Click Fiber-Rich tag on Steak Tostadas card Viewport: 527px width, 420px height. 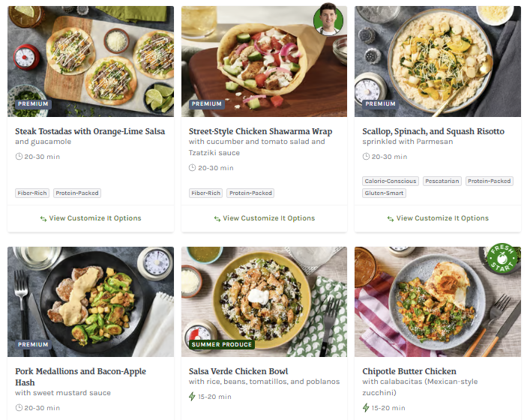[x=32, y=193]
